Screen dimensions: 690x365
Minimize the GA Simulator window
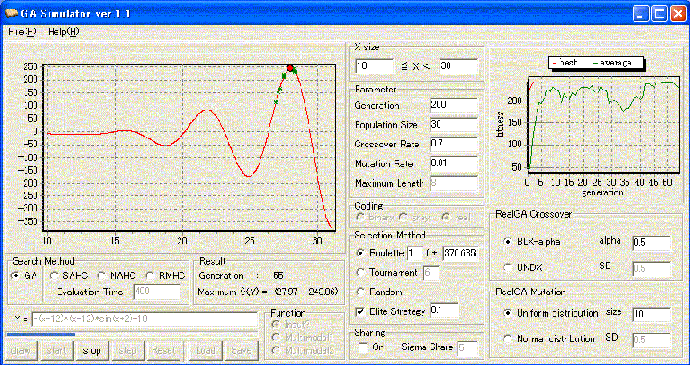[x=641, y=14]
